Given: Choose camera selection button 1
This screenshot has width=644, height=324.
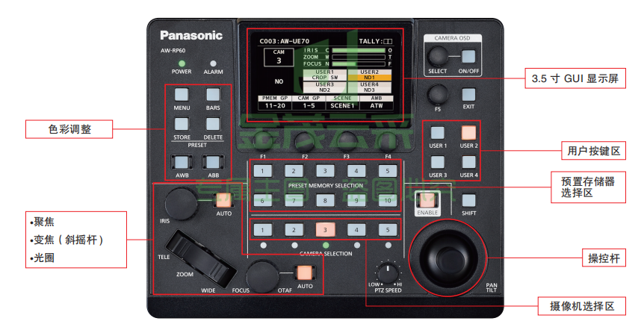Looking at the screenshot, I should point(262,230).
